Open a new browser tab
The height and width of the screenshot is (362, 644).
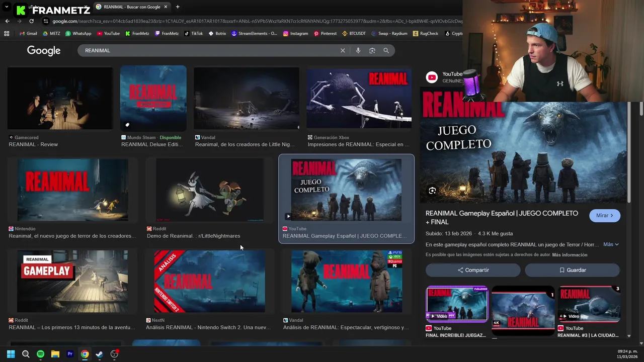tap(178, 7)
